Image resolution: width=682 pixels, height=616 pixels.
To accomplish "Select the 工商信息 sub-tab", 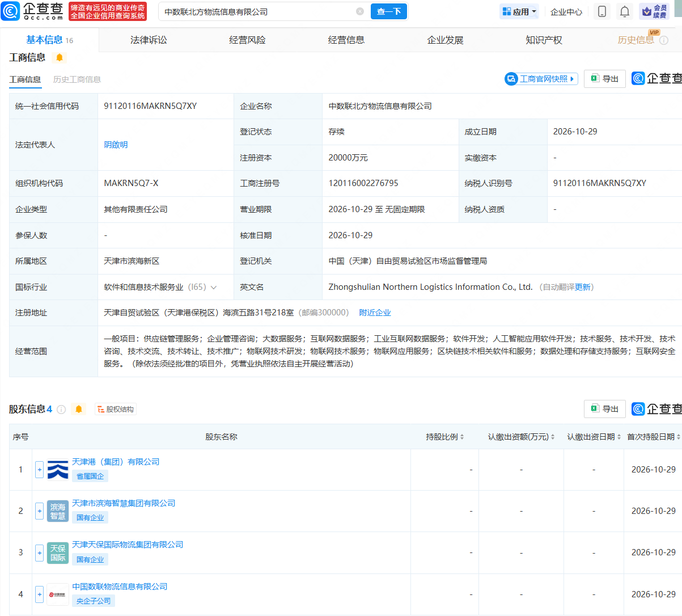I will click(x=25, y=79).
